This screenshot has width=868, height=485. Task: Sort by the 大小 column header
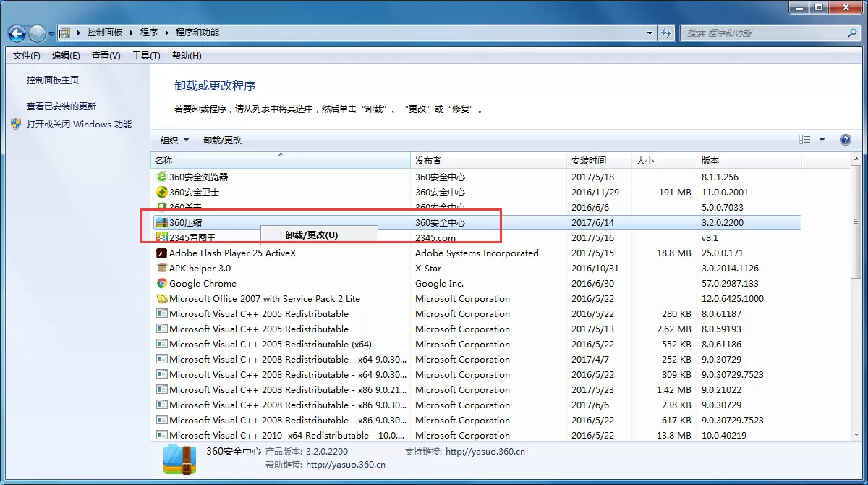[x=665, y=161]
